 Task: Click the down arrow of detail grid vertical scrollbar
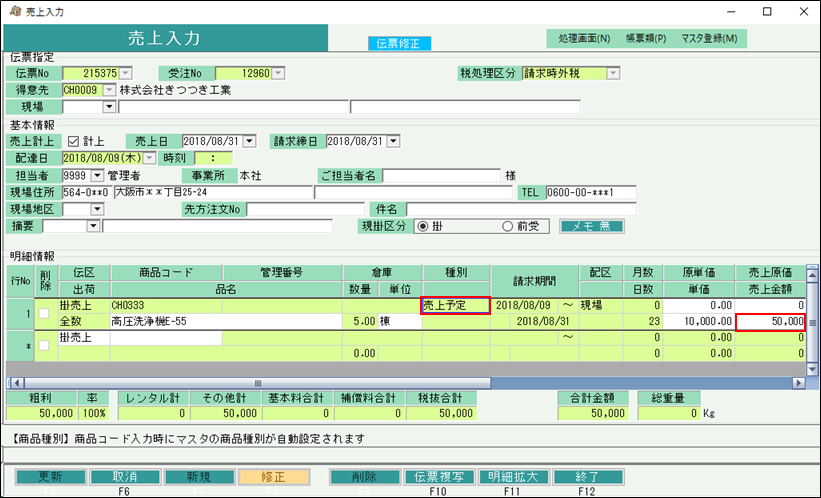(x=813, y=369)
